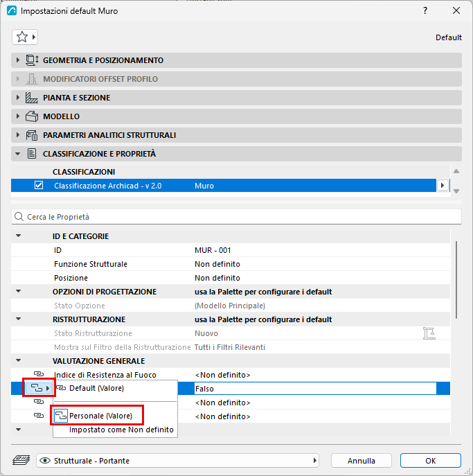Click the Posizione Non definito value
The image size is (473, 476).
217,278
